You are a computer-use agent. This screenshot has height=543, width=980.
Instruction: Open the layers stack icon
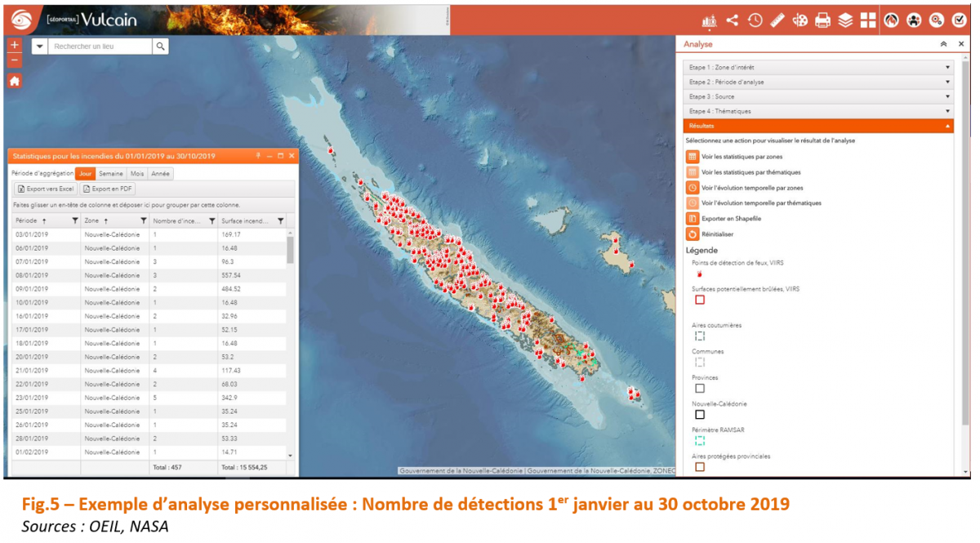click(845, 20)
